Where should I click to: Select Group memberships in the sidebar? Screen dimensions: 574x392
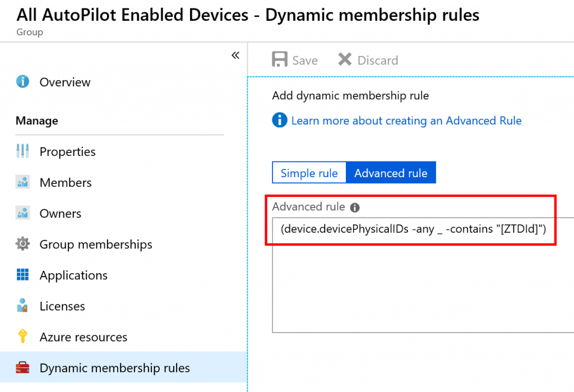tap(95, 244)
